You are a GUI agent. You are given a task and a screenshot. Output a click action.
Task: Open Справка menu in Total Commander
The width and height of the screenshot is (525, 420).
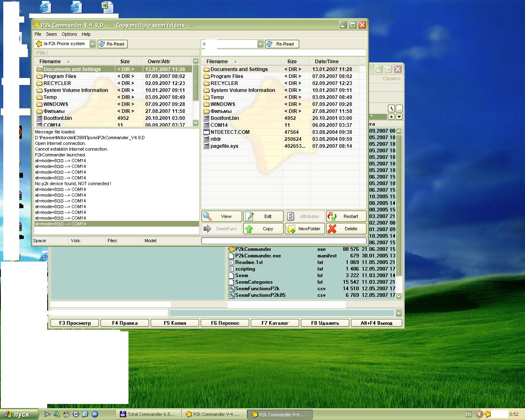point(391,78)
